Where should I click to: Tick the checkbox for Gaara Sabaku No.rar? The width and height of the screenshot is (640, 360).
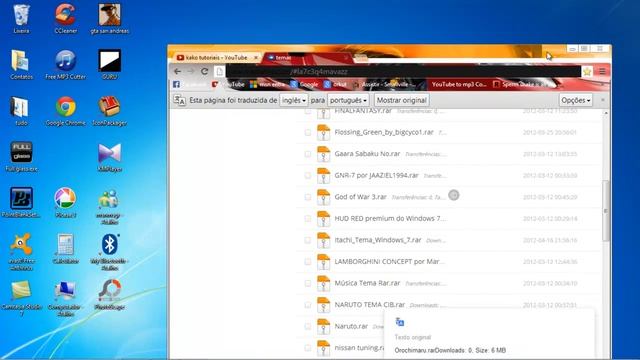pyautogui.click(x=308, y=154)
